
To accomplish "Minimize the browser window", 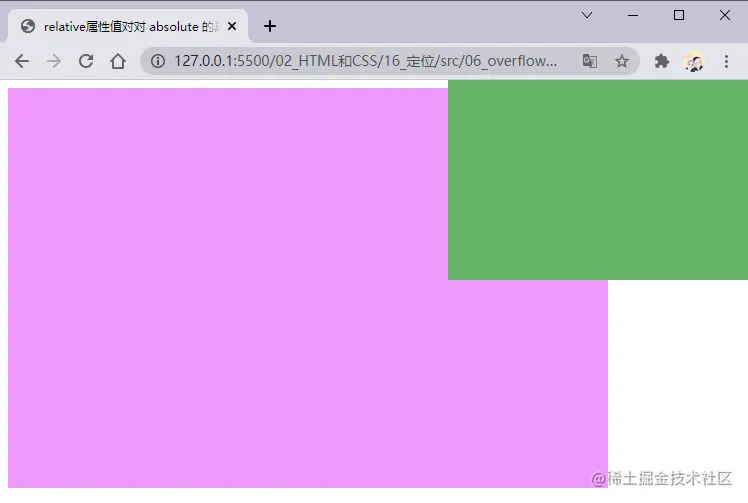I will click(633, 15).
